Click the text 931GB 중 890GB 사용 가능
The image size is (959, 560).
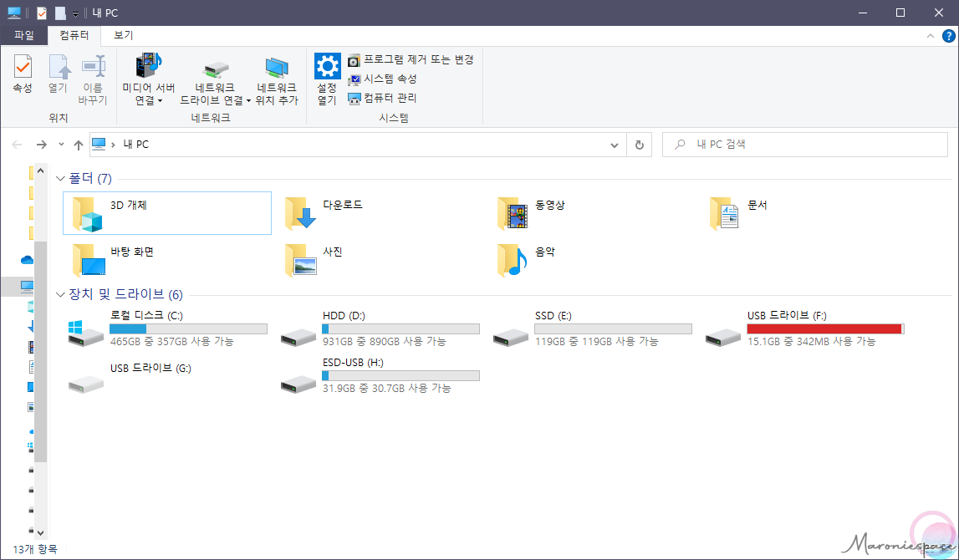pyautogui.click(x=384, y=341)
